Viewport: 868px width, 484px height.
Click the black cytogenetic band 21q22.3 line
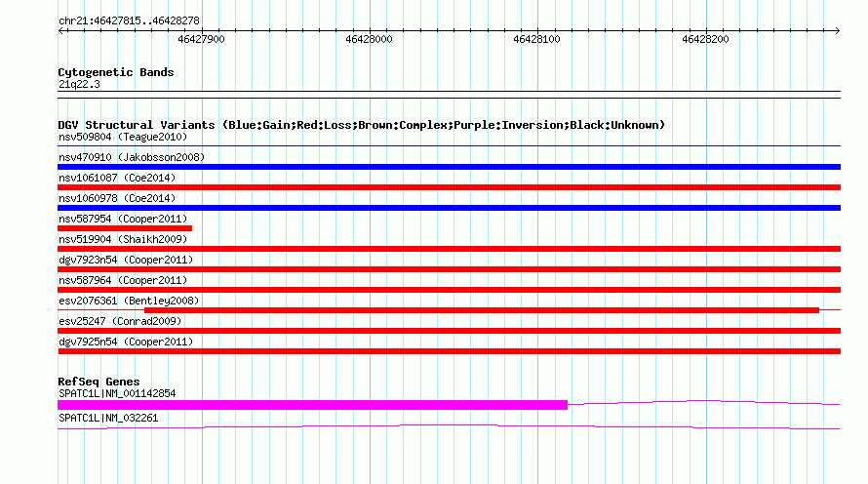click(449, 95)
